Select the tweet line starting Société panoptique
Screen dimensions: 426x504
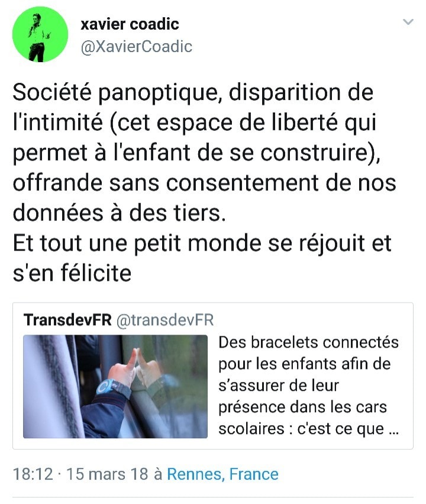[193, 93]
